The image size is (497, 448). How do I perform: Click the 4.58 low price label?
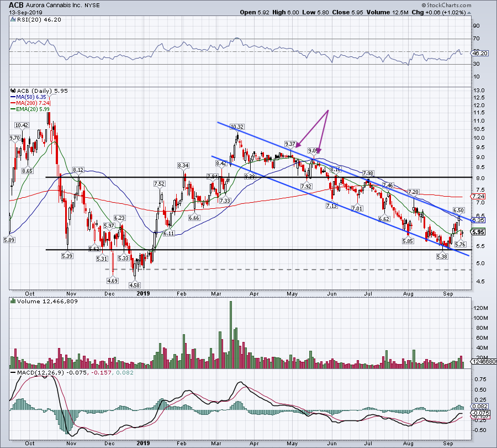pos(135,285)
